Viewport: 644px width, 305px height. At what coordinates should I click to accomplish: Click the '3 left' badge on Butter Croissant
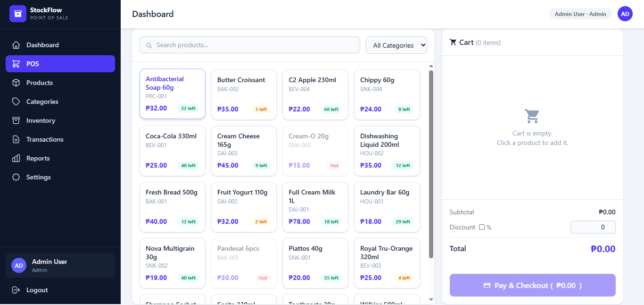[261, 109]
